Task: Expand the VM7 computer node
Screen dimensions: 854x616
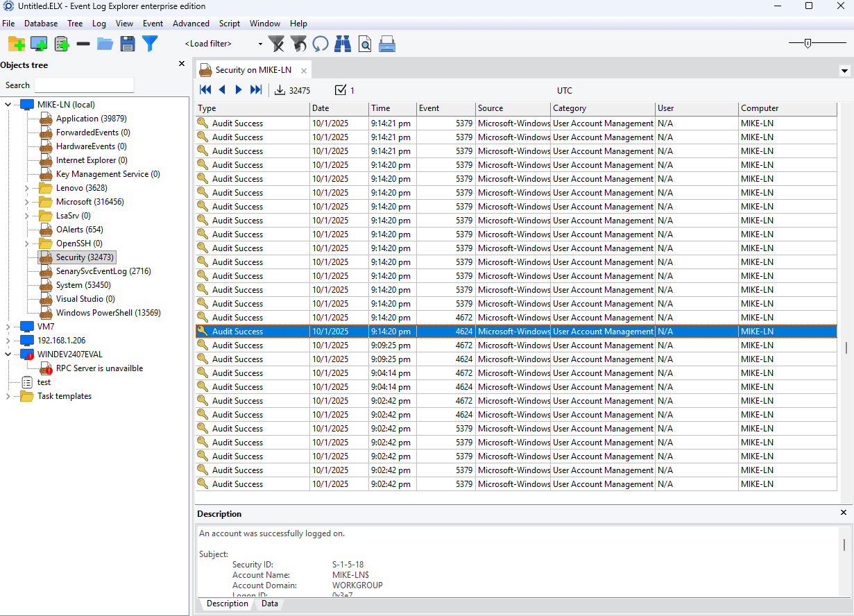Action: [8, 327]
